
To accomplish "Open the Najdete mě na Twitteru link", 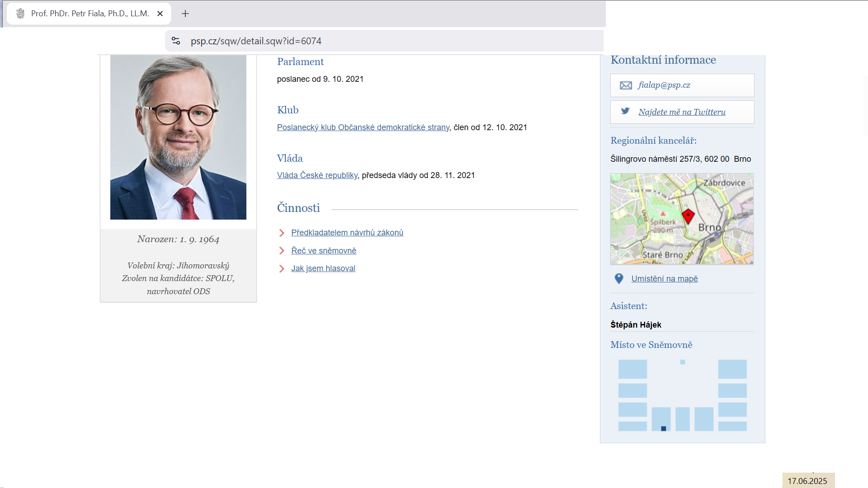I will pyautogui.click(x=682, y=112).
